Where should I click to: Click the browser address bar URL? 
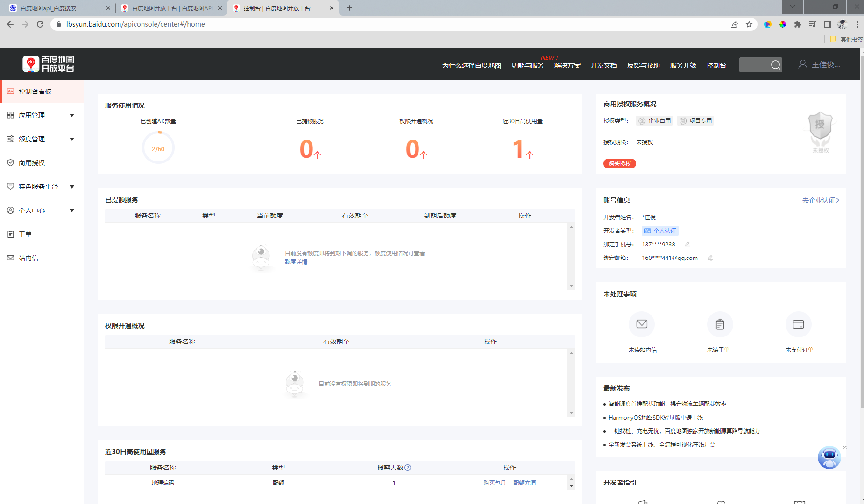[x=135, y=24]
